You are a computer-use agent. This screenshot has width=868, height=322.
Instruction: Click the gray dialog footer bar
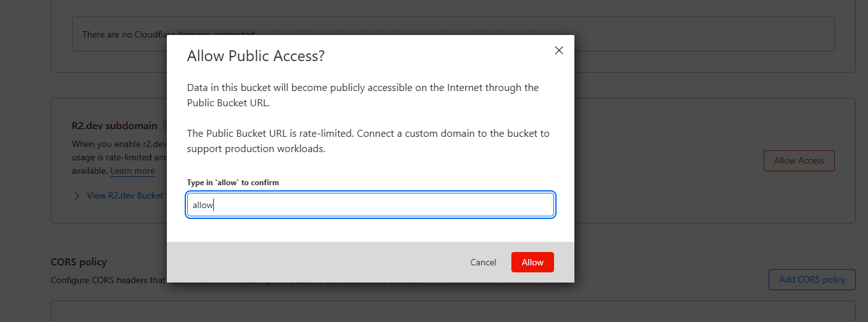point(318,262)
